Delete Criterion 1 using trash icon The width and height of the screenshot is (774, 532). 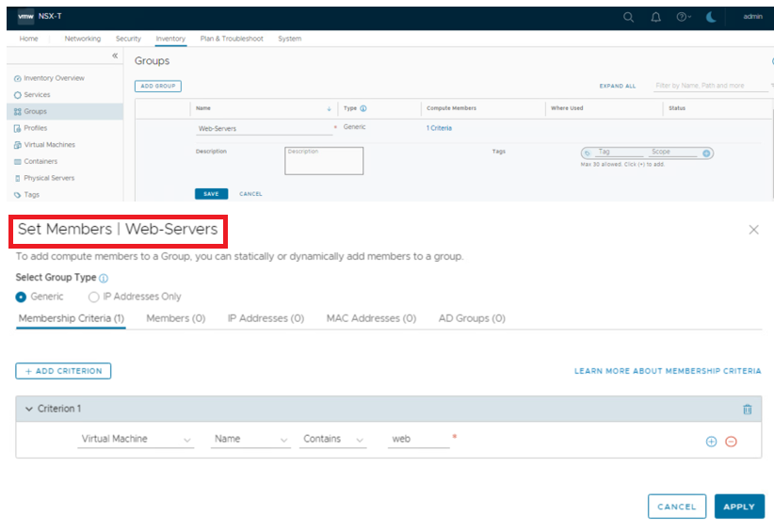[x=747, y=410]
